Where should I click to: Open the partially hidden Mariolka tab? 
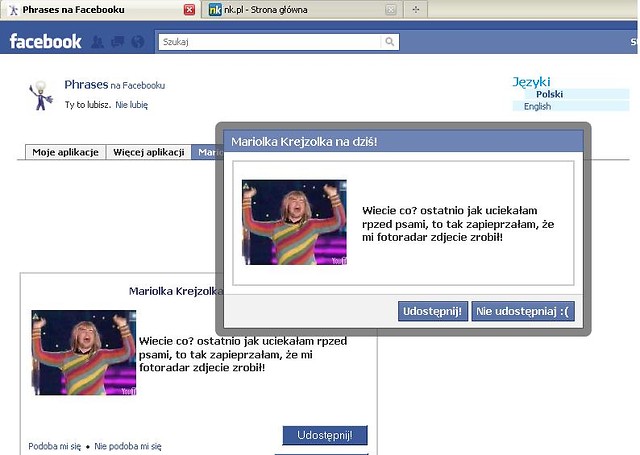point(207,152)
